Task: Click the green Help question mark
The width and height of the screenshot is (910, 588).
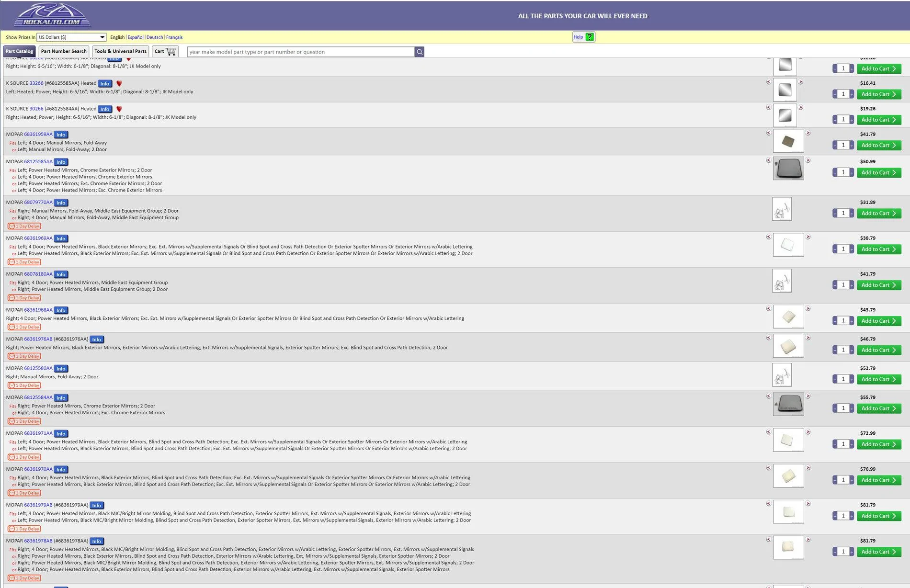Action: click(x=590, y=37)
